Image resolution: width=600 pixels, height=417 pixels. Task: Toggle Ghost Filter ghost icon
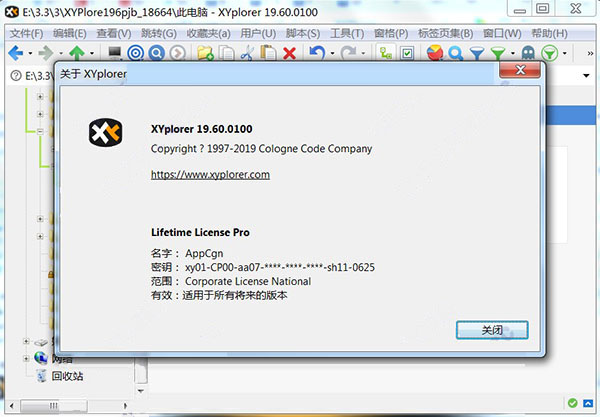(x=528, y=53)
